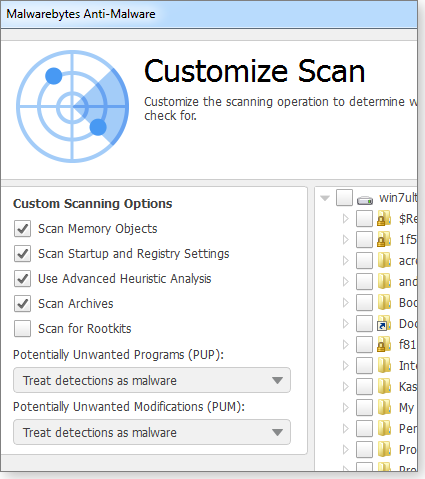Select the win7ult drive label
425x479 pixels.
(398, 198)
